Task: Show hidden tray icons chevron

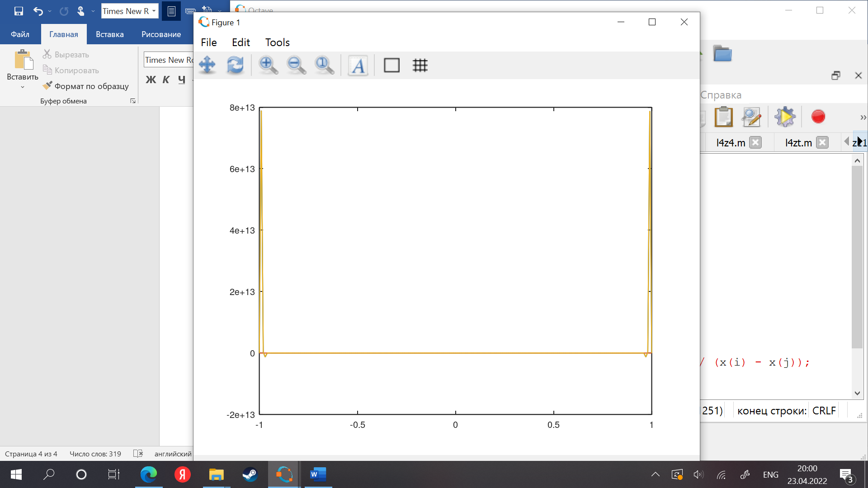Action: pos(655,474)
